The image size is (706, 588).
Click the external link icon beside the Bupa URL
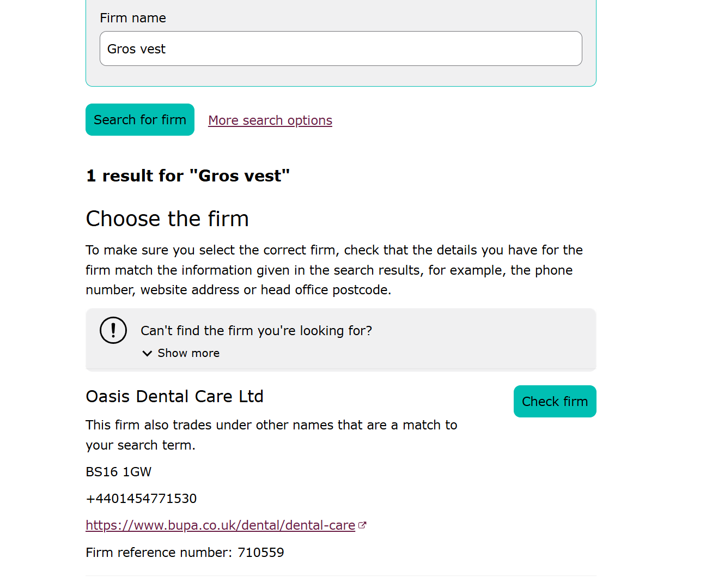[362, 525]
